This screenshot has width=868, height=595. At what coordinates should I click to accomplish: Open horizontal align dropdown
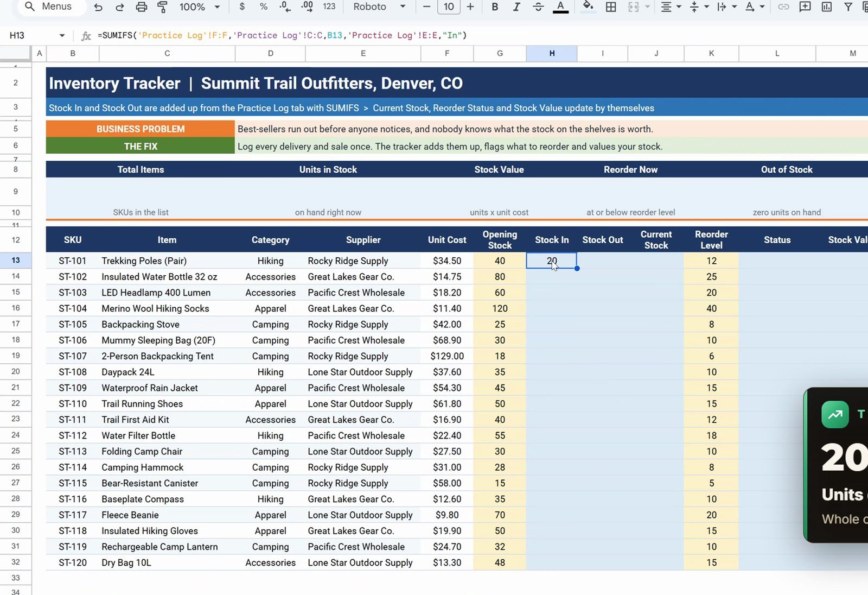(x=671, y=7)
